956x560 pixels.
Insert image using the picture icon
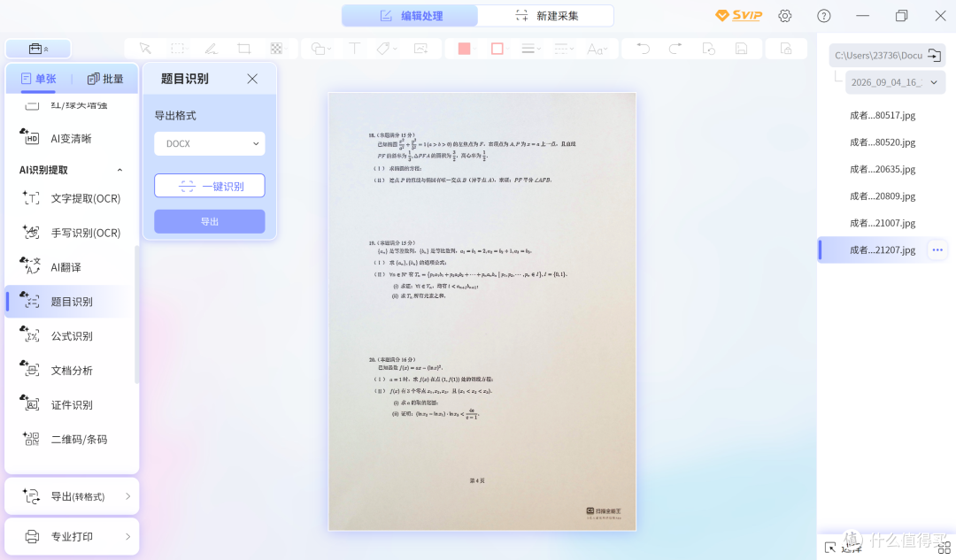420,49
